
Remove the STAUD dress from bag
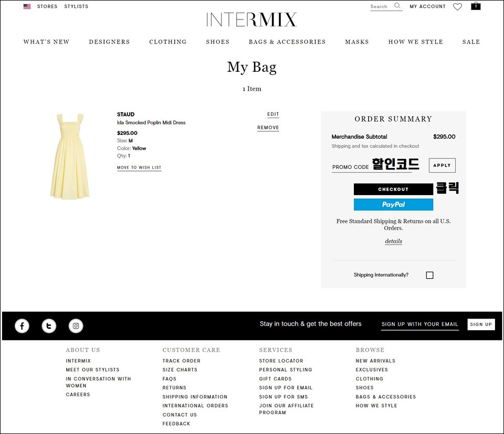click(x=268, y=128)
